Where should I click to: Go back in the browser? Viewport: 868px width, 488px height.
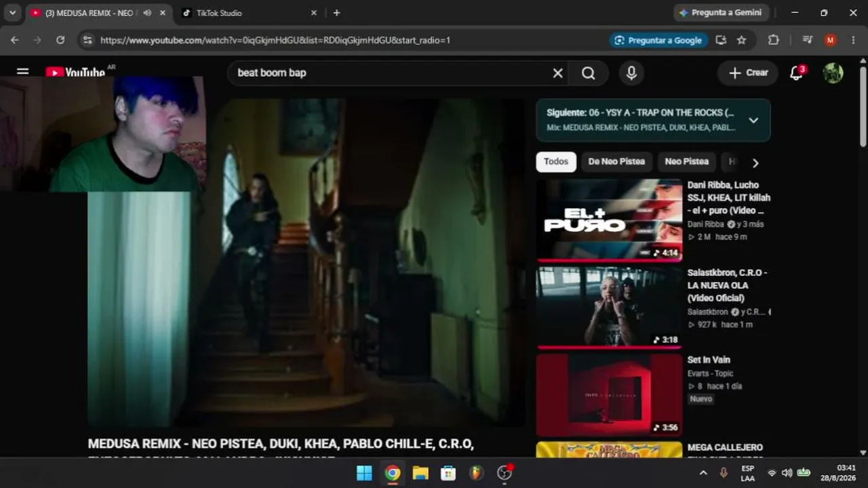pos(15,40)
